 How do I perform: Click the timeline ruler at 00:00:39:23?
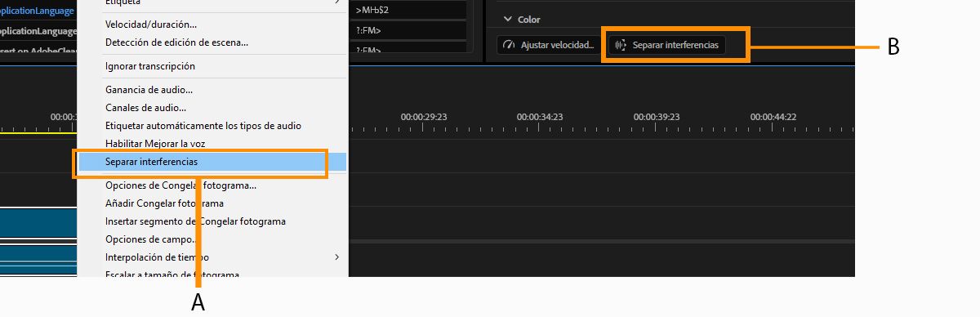click(x=657, y=117)
